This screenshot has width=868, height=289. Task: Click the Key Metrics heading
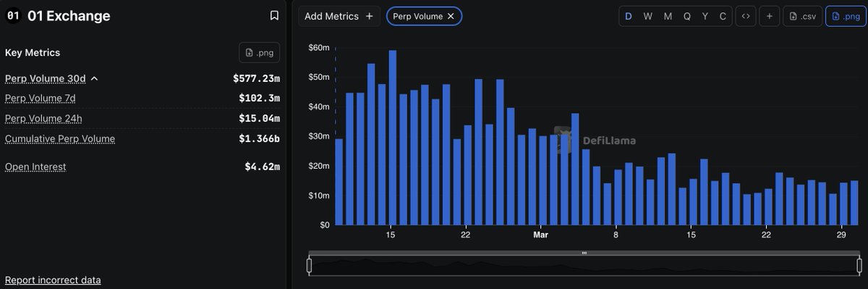tap(33, 53)
